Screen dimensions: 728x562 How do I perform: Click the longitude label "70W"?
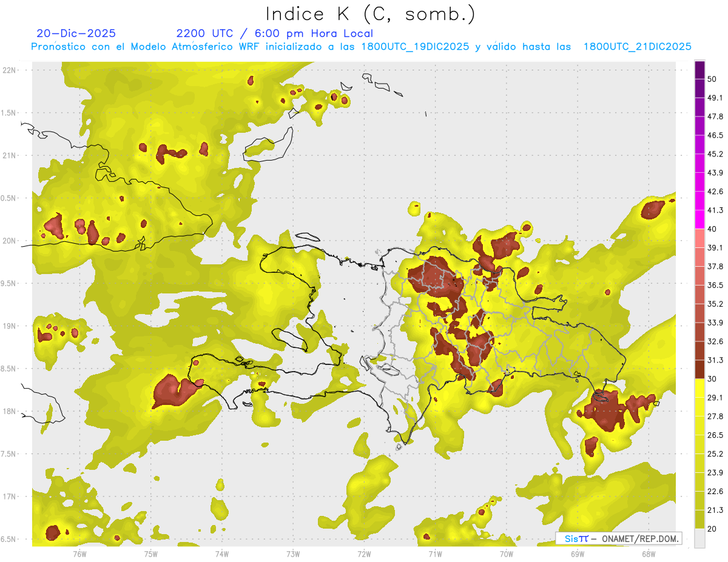(x=506, y=554)
